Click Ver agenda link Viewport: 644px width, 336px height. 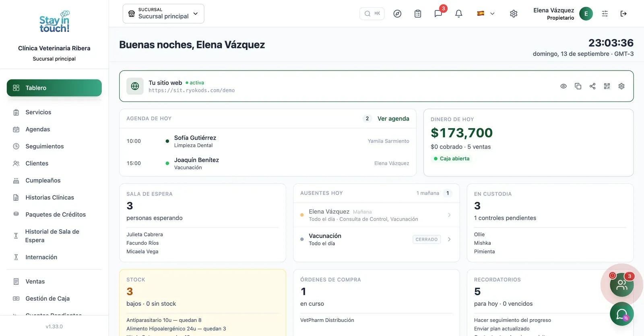pos(393,118)
